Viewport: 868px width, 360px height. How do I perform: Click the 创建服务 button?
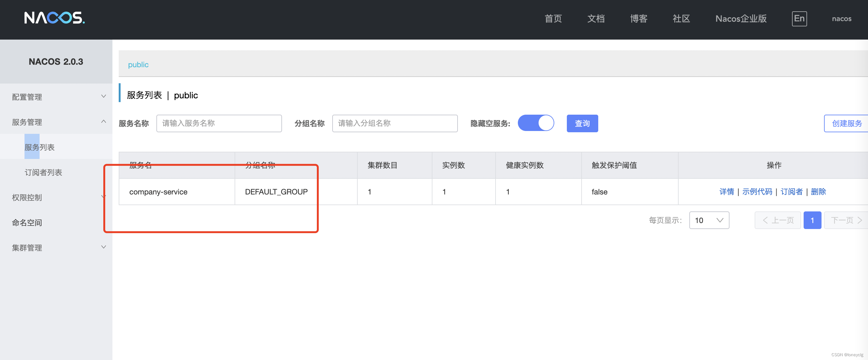846,123
